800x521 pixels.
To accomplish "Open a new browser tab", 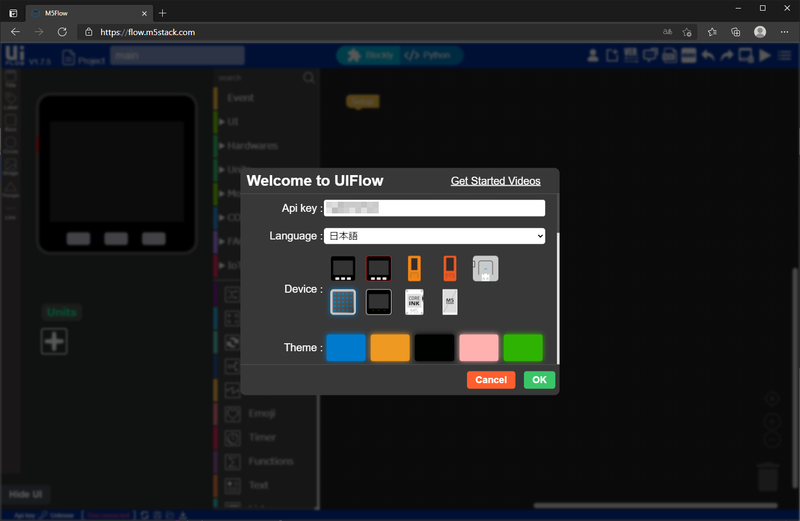I will tap(162, 13).
